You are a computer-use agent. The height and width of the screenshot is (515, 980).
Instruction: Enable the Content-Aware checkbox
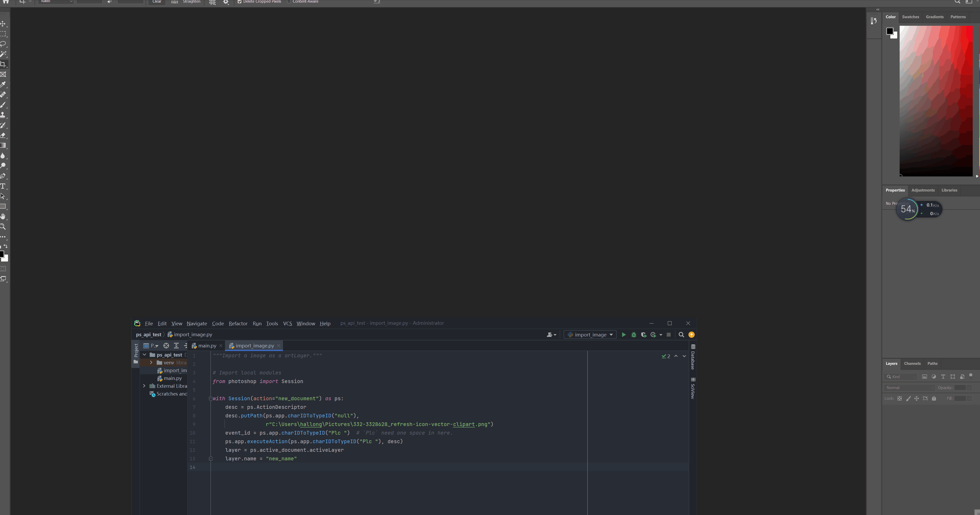click(x=289, y=2)
